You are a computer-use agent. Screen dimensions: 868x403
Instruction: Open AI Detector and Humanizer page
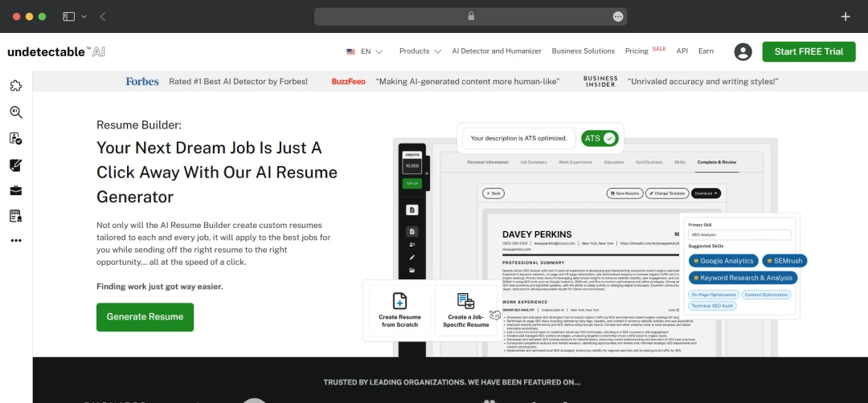[497, 51]
